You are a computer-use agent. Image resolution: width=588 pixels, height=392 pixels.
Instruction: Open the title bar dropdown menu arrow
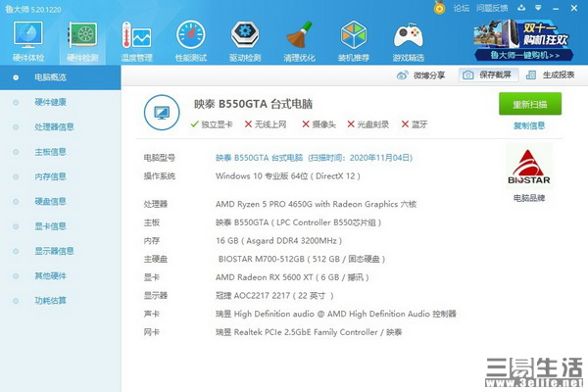538,8
